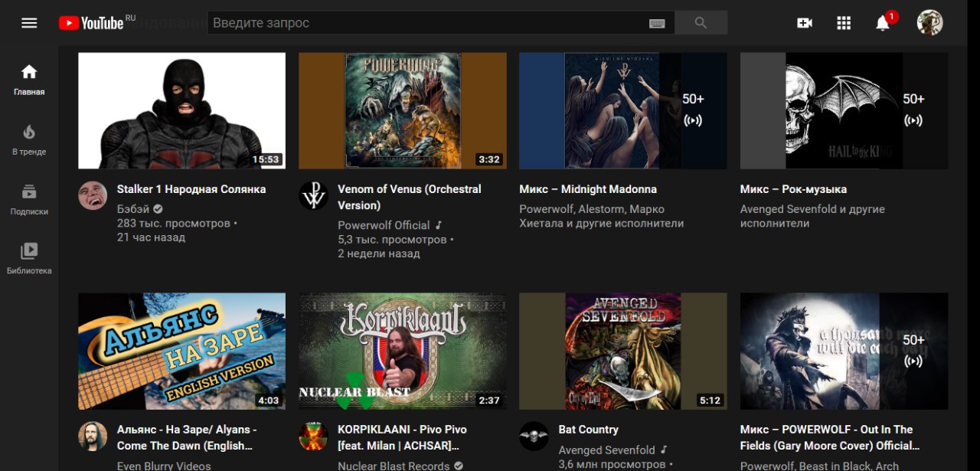The height and width of the screenshot is (471, 980).
Task: Click the text 2 недели назад
Action: (x=379, y=253)
